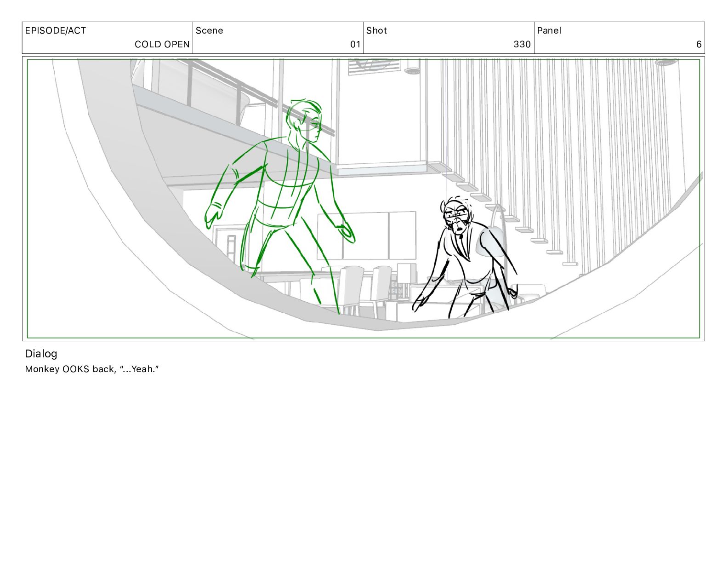
Task: Click the COLD OPEN episode value
Action: [x=162, y=45]
